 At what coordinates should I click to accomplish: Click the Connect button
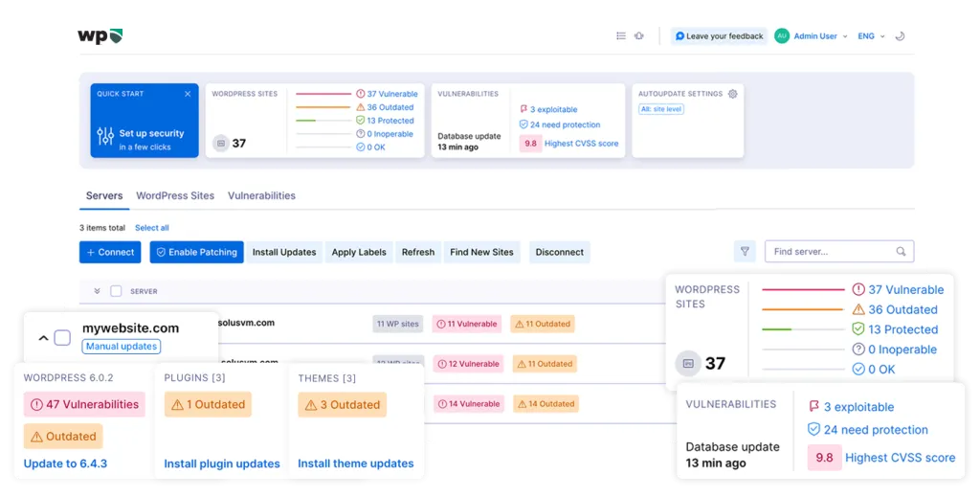coord(110,252)
